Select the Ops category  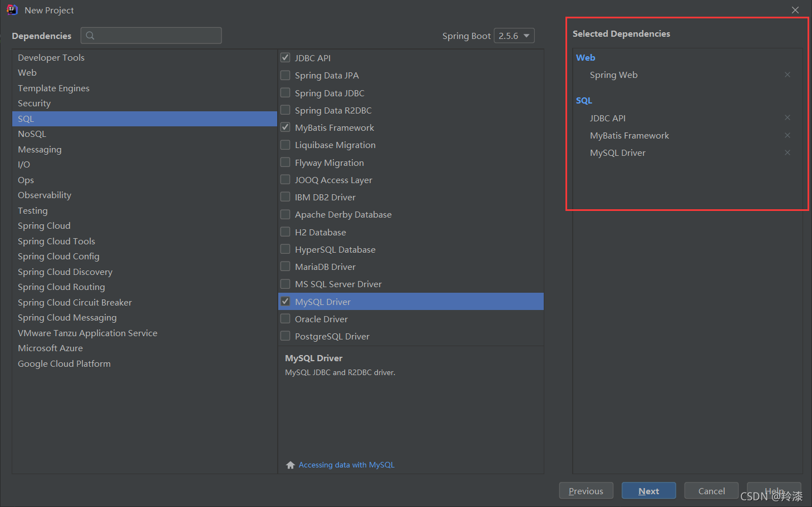pyautogui.click(x=145, y=180)
